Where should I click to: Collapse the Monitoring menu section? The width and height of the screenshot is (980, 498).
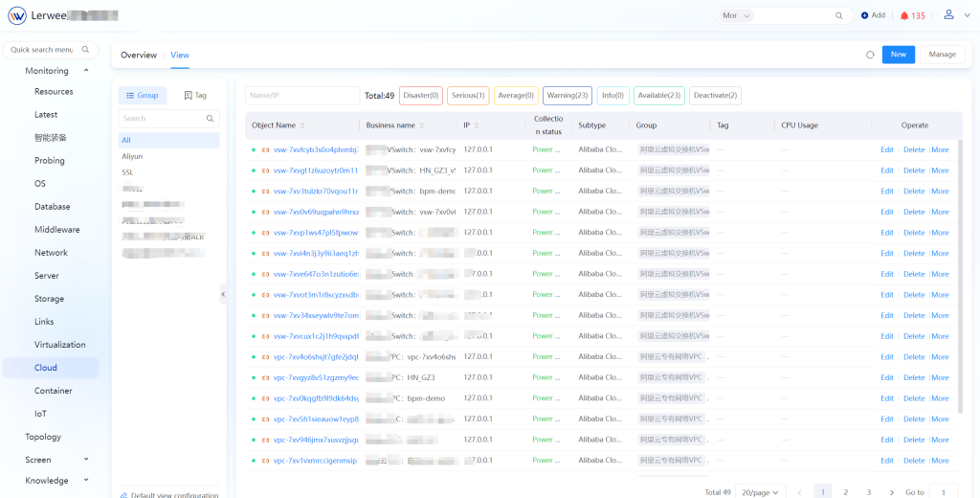pyautogui.click(x=86, y=71)
